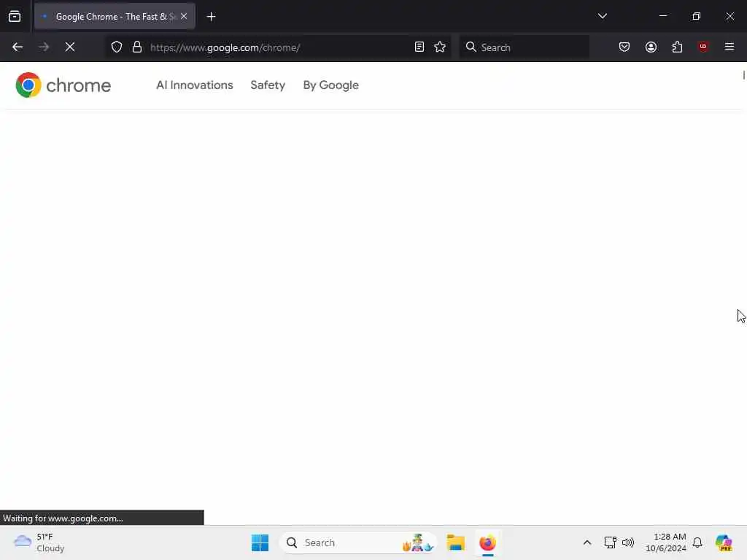
Task: Open the notifications bell
Action: pos(697,542)
